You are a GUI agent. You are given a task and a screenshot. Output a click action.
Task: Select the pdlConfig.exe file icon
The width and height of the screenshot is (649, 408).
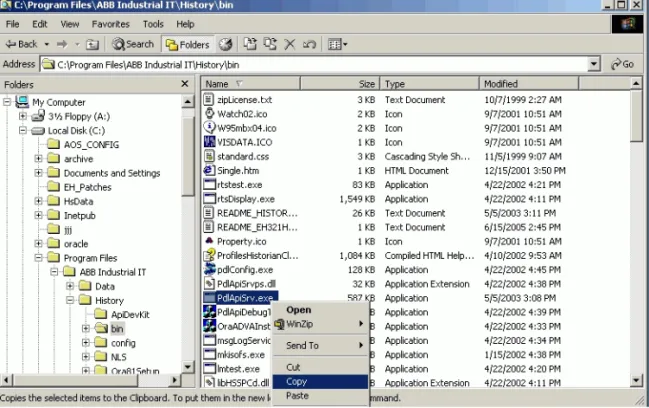click(x=209, y=269)
